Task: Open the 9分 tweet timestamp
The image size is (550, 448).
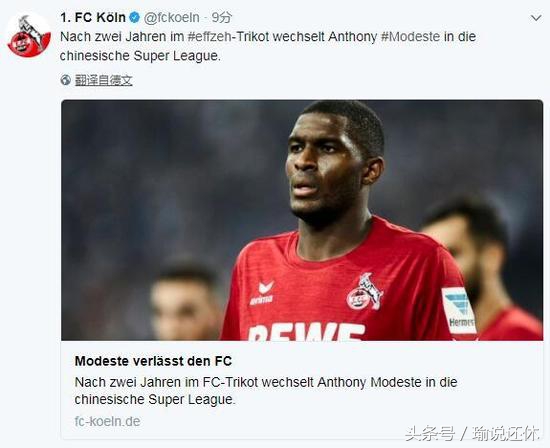Action: 222,17
